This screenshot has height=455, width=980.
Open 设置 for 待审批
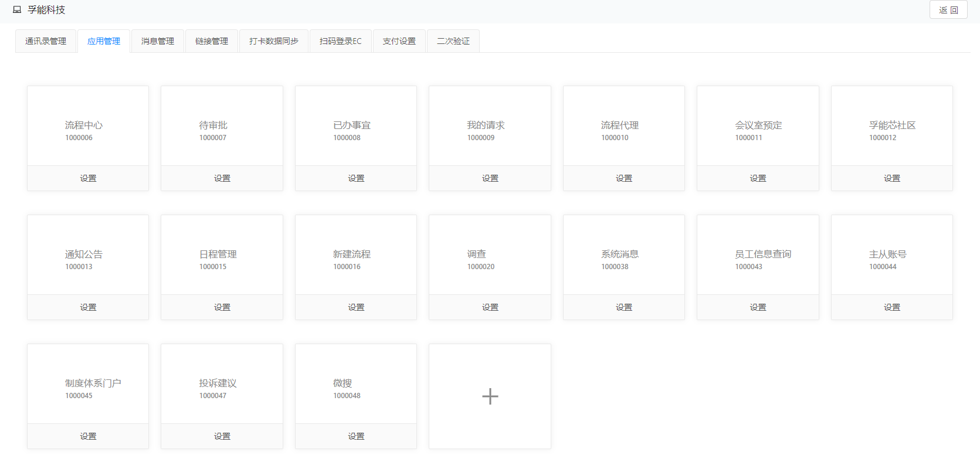222,178
